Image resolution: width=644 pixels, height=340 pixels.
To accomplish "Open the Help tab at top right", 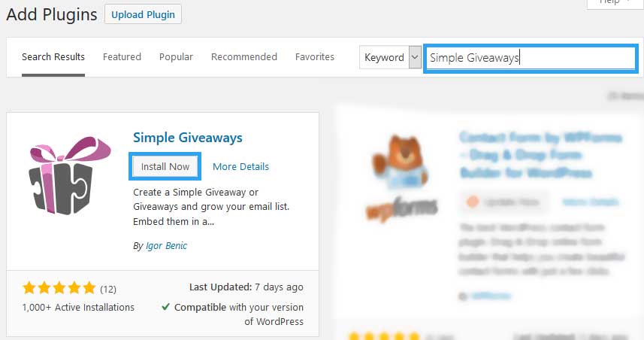I will tap(614, 3).
